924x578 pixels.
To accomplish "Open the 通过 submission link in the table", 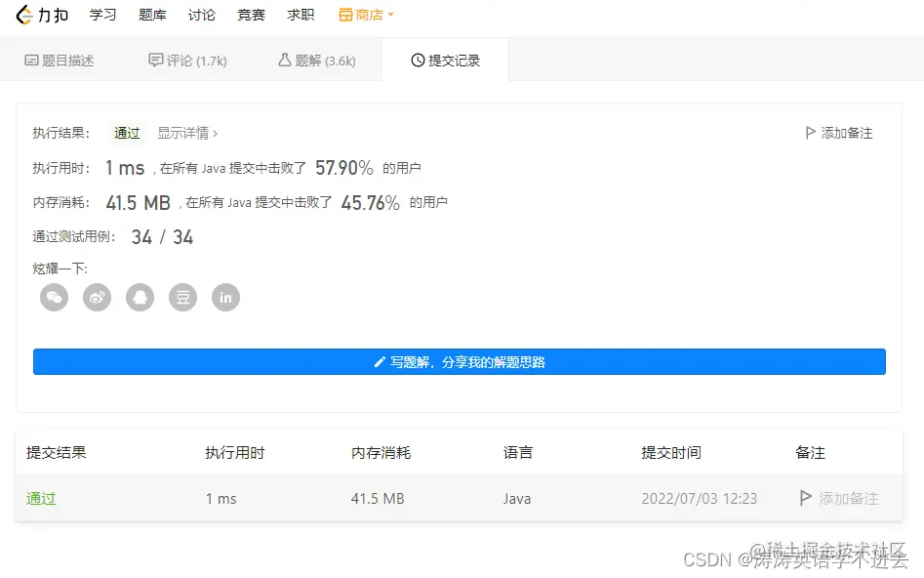I will (40, 498).
